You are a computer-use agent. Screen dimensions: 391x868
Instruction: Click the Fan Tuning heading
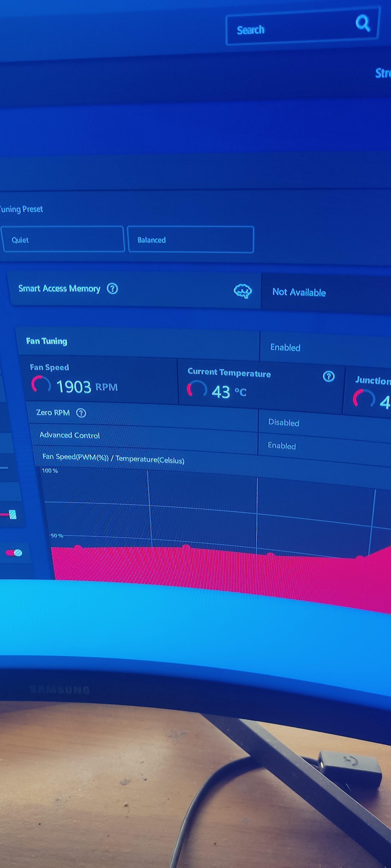coord(46,341)
